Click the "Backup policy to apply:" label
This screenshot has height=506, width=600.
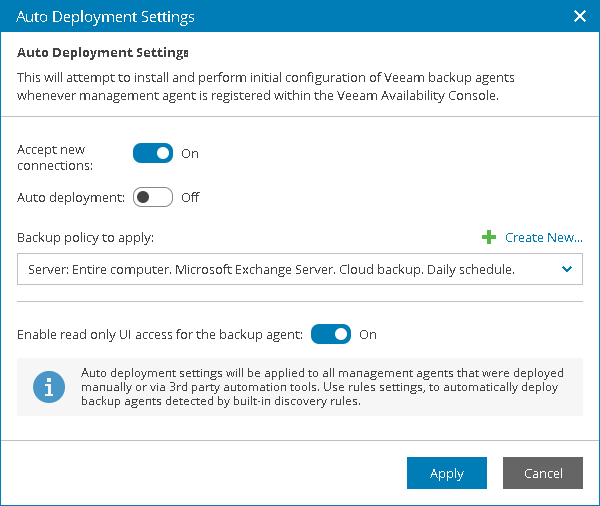tap(85, 238)
